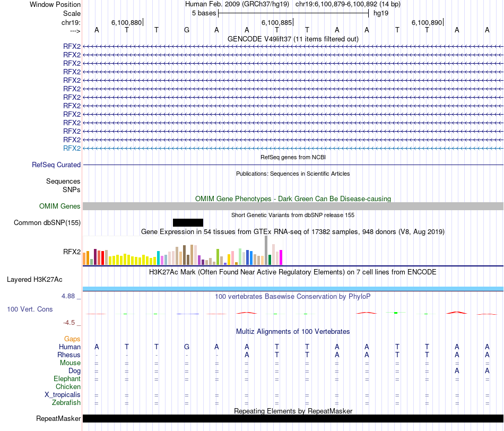Open 'Multiz Alignments of 100 Vertebrates' title

coord(293,332)
